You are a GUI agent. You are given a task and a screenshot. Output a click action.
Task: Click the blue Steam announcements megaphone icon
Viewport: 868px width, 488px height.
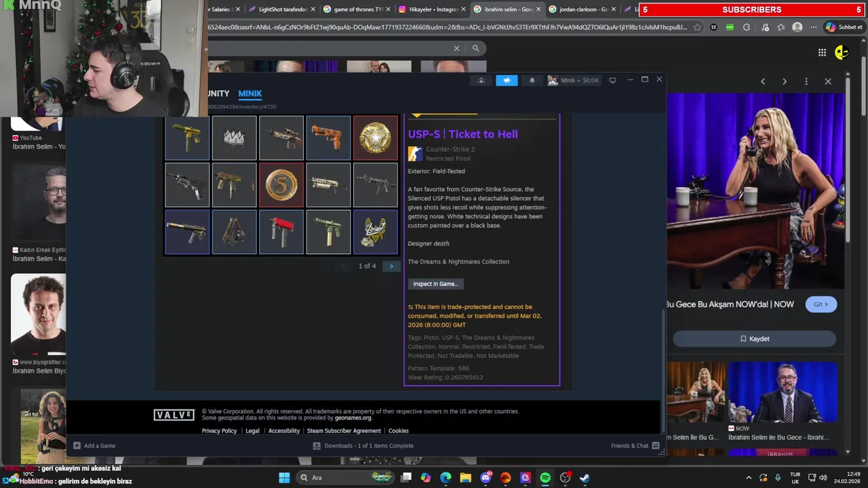click(x=507, y=80)
